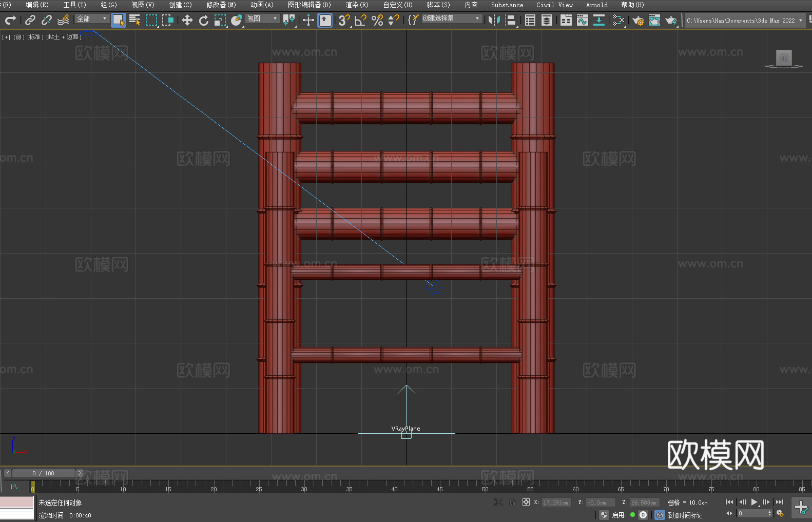Click the [前] viewport view label
This screenshot has width=812, height=522.
pos(19,37)
